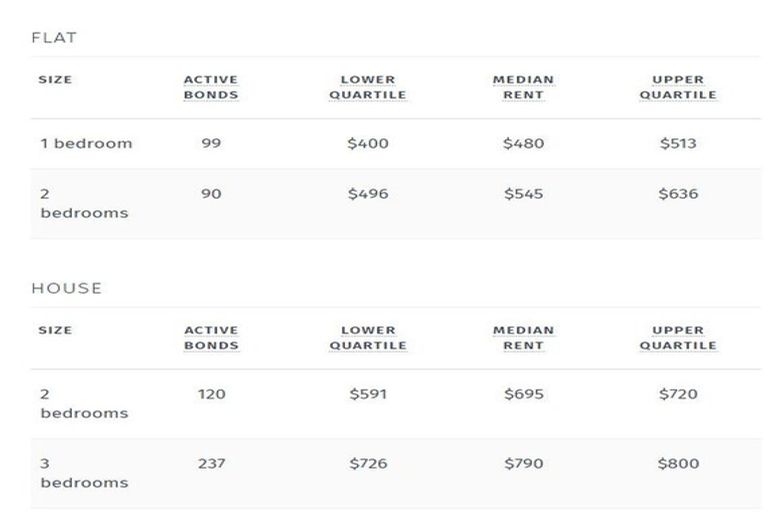The height and width of the screenshot is (512, 768).
Task: Click Lower Quartile header in Flat table
Action: pyautogui.click(x=368, y=88)
